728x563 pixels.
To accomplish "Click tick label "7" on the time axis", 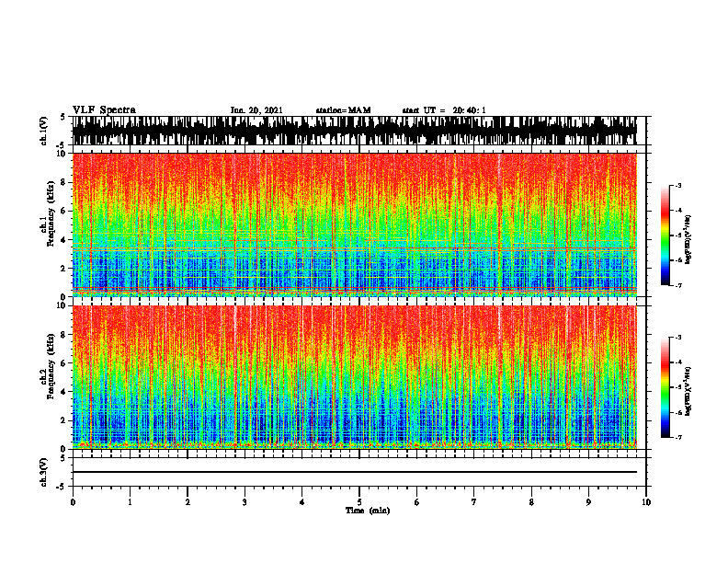I will pyautogui.click(x=474, y=502).
